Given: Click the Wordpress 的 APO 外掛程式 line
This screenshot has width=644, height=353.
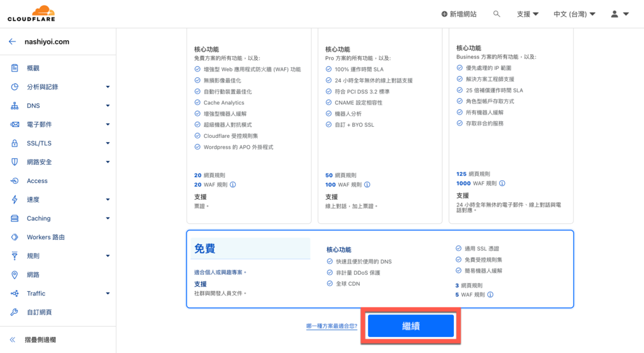Looking at the screenshot, I should (238, 147).
